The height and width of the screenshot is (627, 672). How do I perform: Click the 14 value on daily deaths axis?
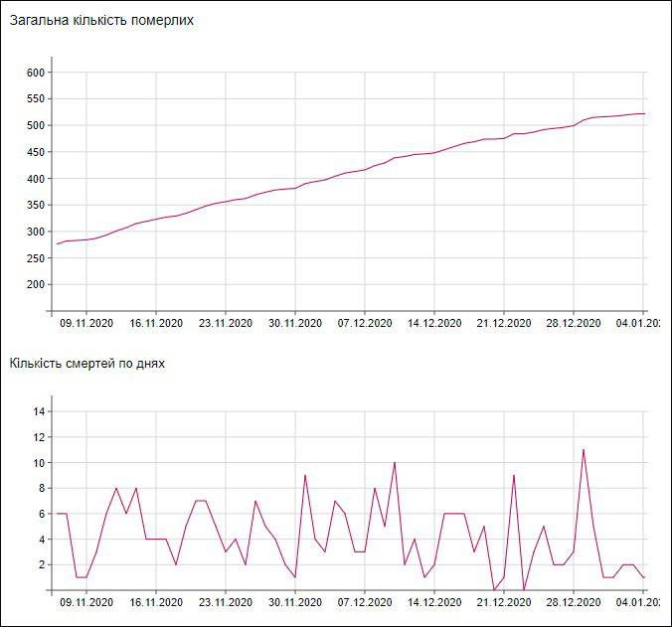[x=39, y=411]
